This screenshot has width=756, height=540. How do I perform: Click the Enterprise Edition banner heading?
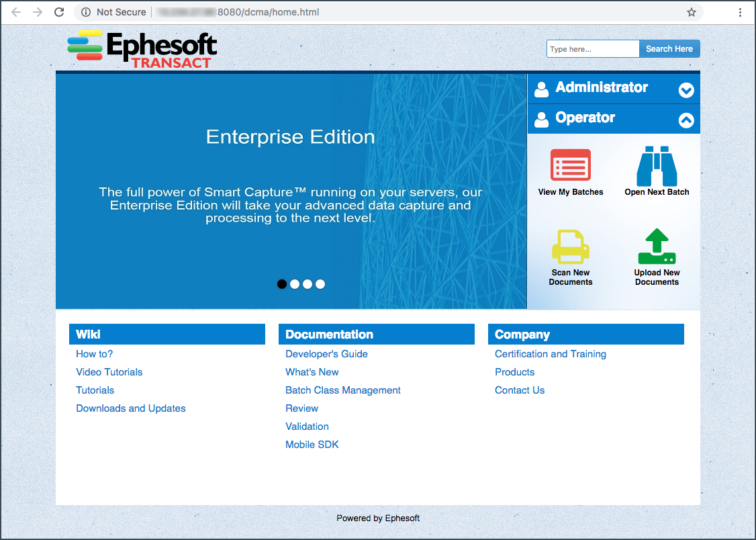pos(290,137)
